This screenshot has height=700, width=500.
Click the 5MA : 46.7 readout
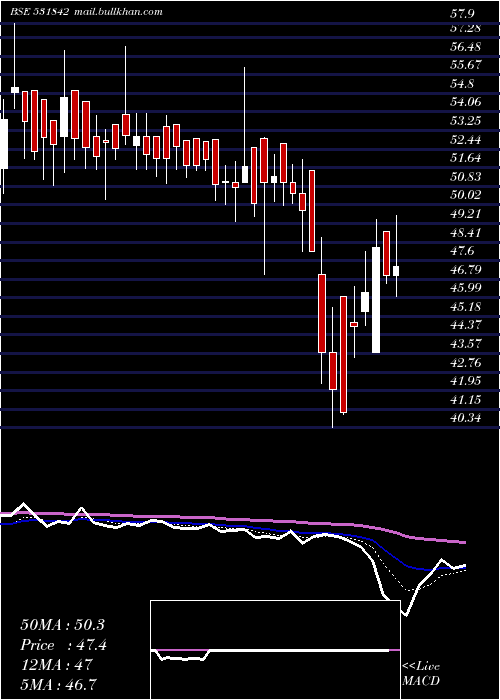(x=59, y=684)
